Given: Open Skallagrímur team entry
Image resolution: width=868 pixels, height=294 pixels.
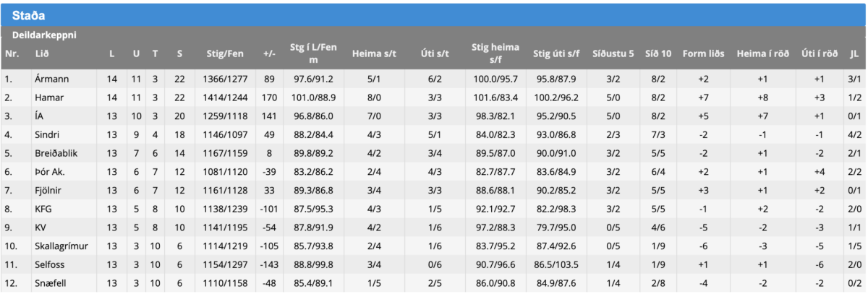Looking at the screenshot, I should tap(61, 247).
